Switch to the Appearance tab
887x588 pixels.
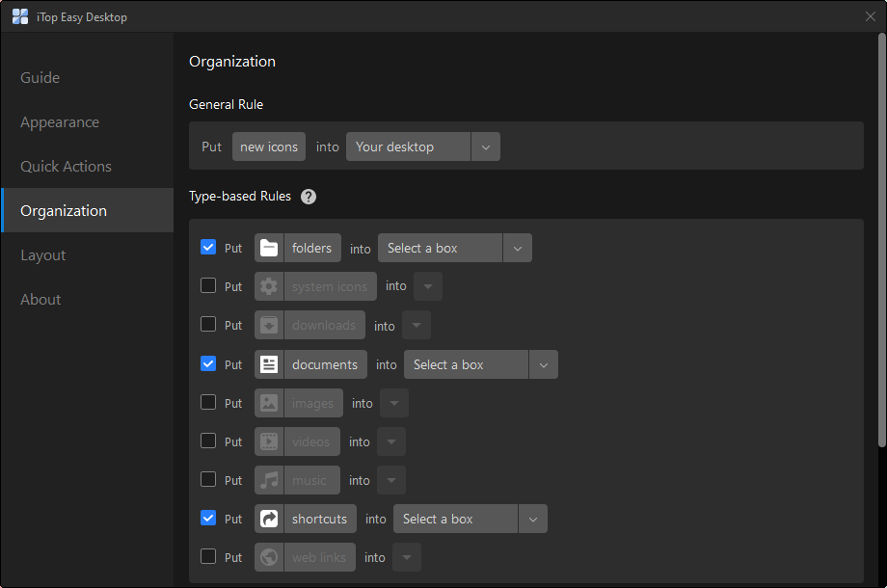pyautogui.click(x=60, y=122)
